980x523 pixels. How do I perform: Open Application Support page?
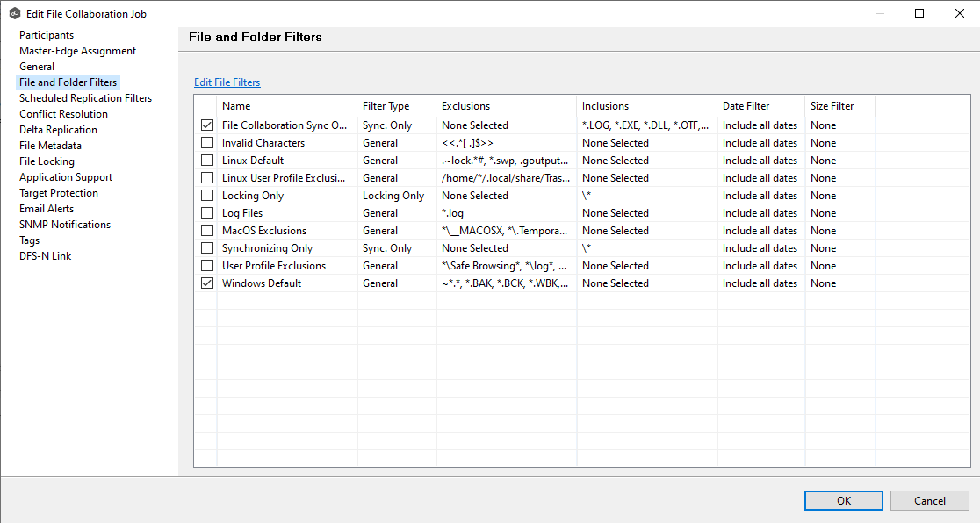pyautogui.click(x=66, y=177)
